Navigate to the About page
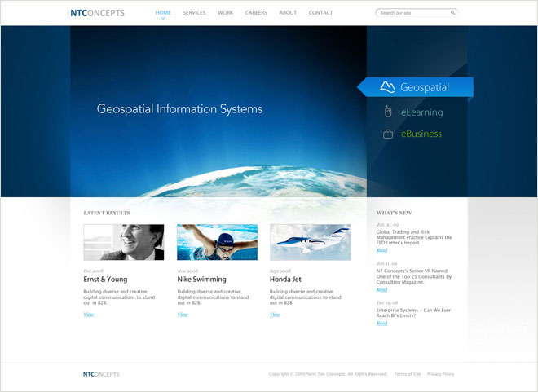The height and width of the screenshot is (392, 538). tap(288, 12)
